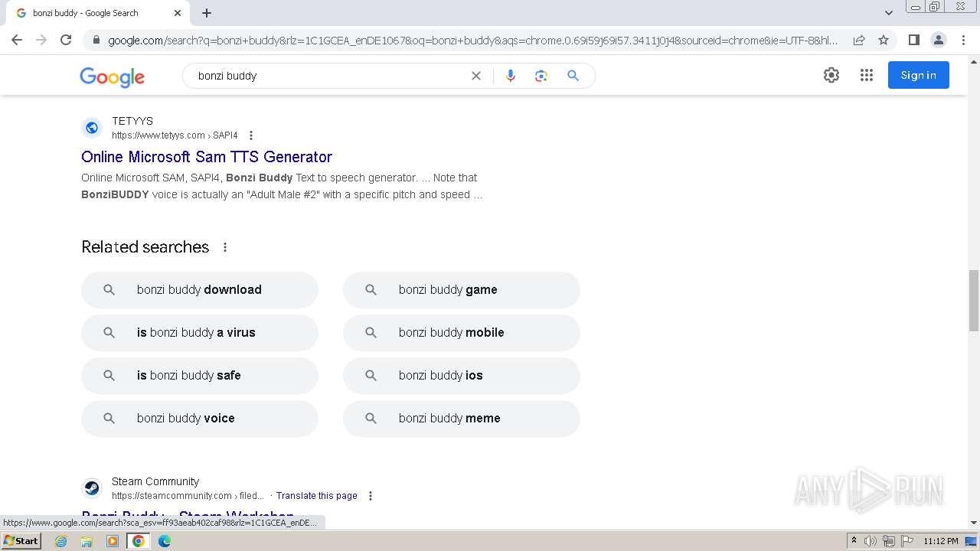Open network status tray icon
Image resolution: width=980 pixels, height=551 pixels.
pyautogui.click(x=889, y=541)
